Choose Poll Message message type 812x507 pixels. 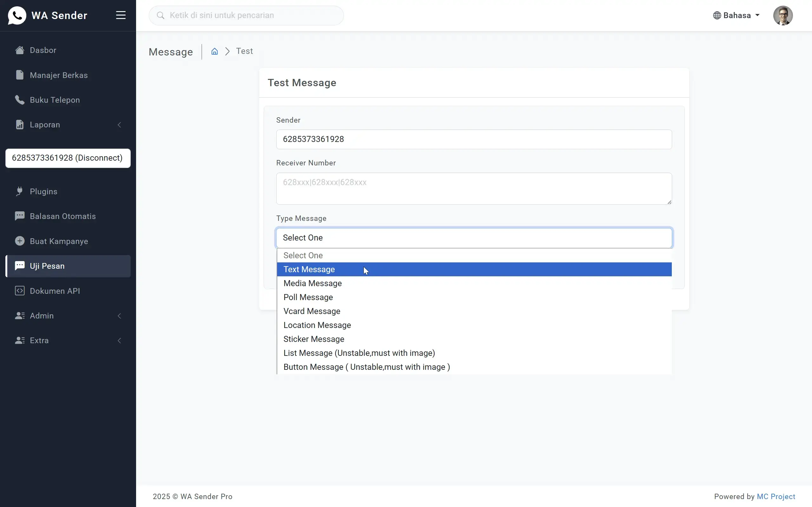tap(308, 297)
